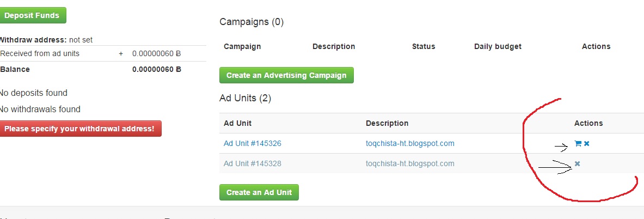Click the Campaigns (0) section heading
The image size is (644, 219).
(252, 22)
